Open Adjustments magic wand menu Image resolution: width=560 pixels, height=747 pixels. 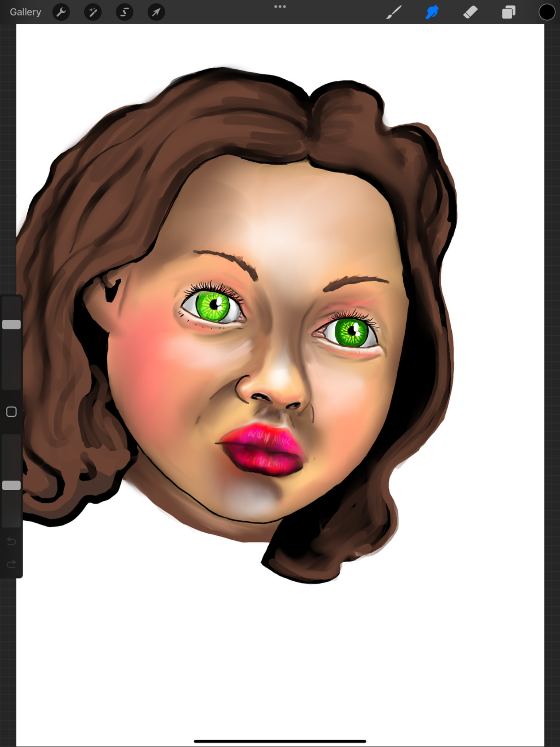(93, 12)
